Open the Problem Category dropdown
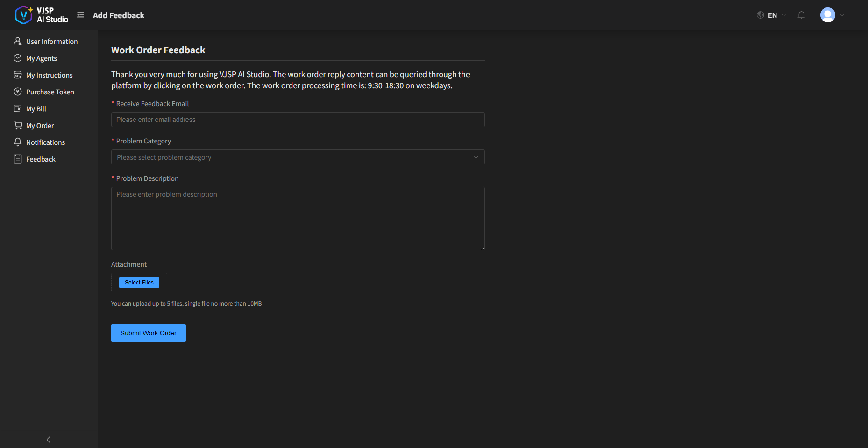The height and width of the screenshot is (448, 868). pyautogui.click(x=298, y=157)
